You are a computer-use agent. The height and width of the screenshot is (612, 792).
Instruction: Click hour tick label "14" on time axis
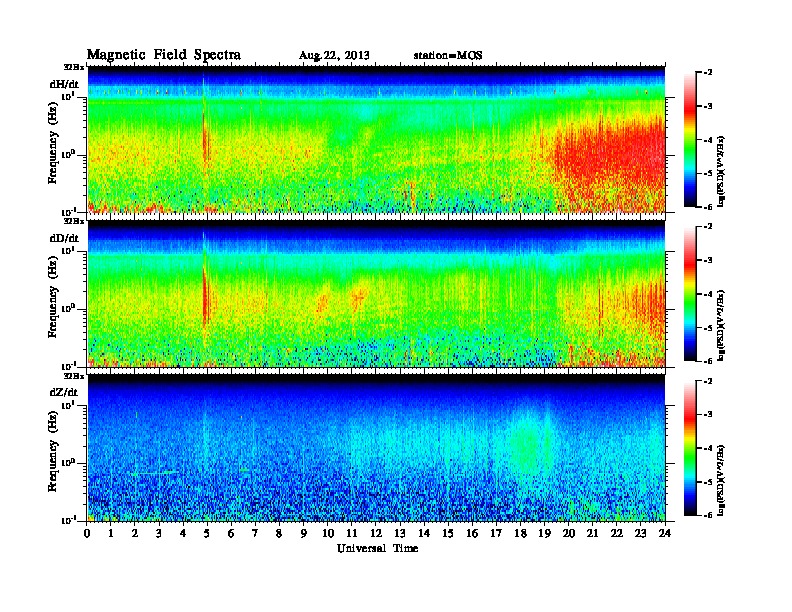424,534
